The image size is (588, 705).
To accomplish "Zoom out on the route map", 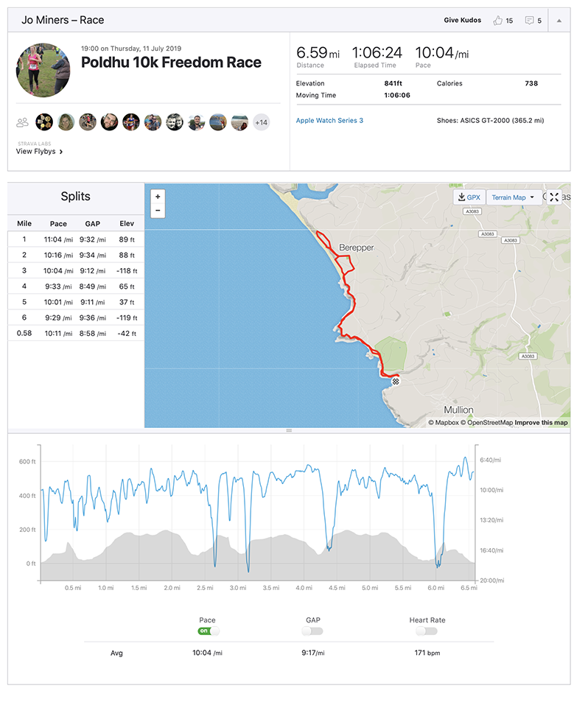I will tap(158, 211).
